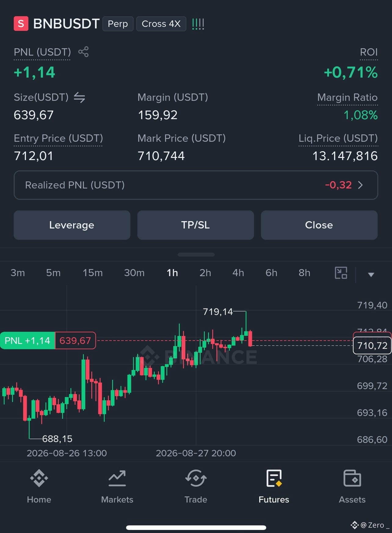Tap the Entry Price (USDT) label
Screen dimensions: 392x533
(x=58, y=138)
